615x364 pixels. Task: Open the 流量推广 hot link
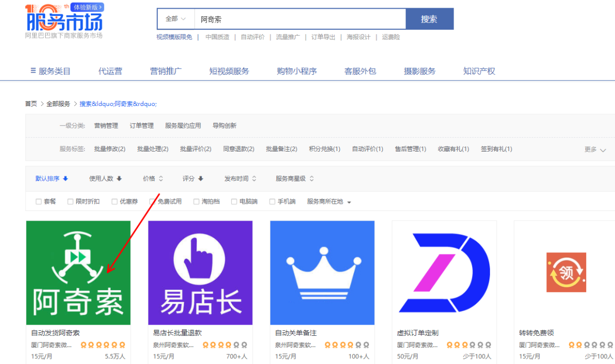[288, 37]
